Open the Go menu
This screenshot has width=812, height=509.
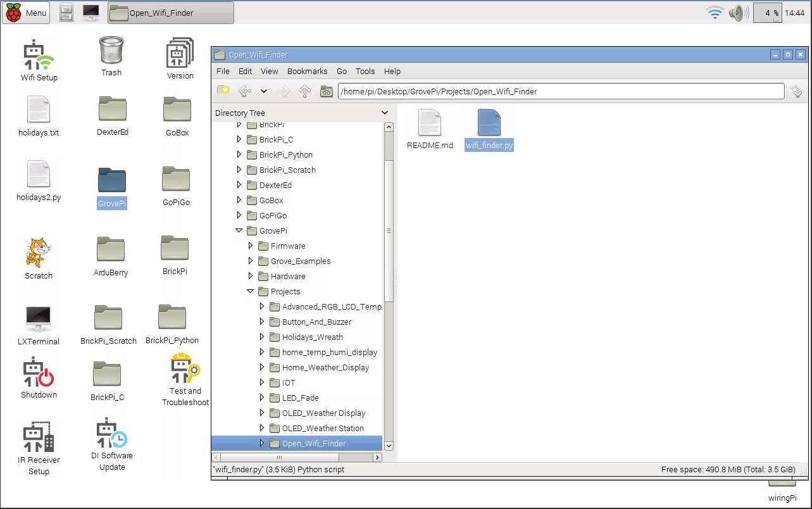click(x=342, y=71)
